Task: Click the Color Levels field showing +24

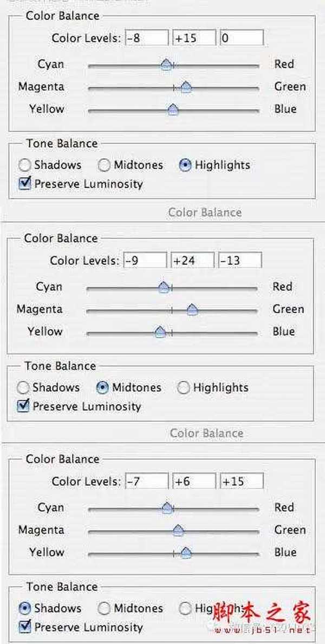Action: coord(192,261)
